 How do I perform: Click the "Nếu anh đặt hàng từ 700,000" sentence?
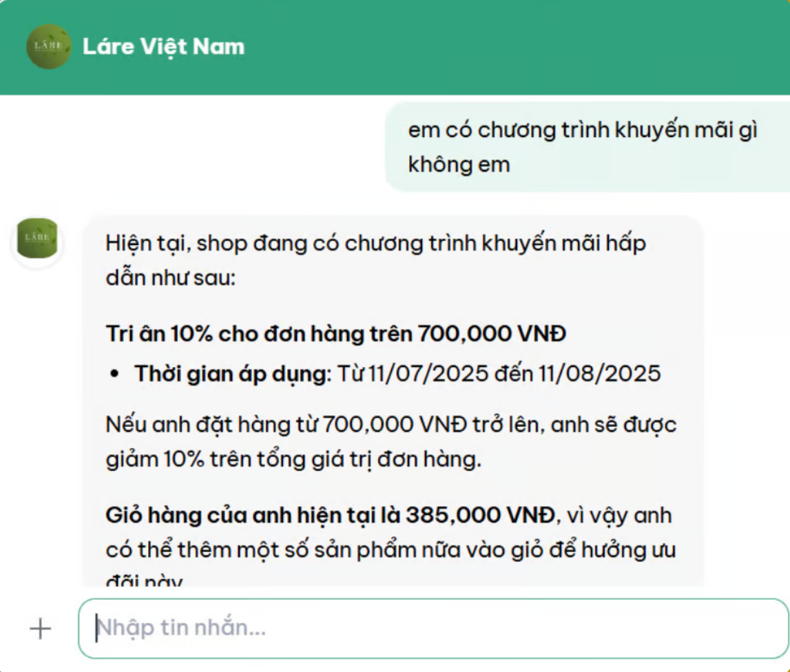(x=391, y=425)
